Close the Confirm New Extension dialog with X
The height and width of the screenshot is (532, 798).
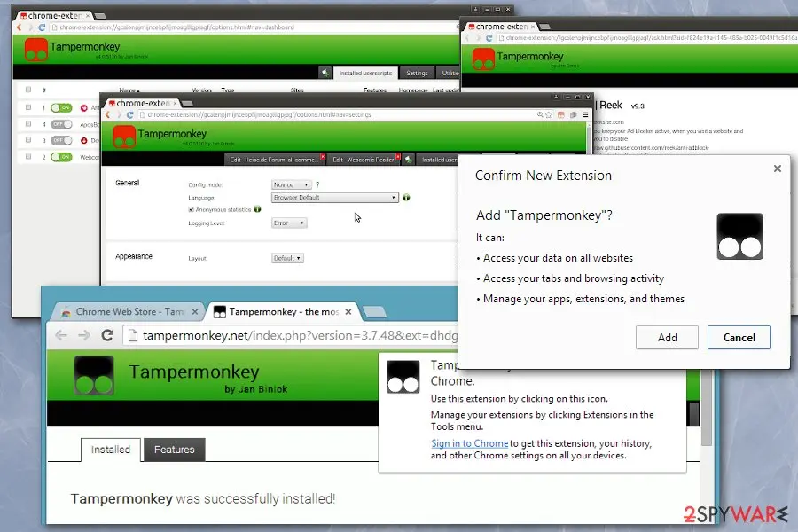click(777, 168)
